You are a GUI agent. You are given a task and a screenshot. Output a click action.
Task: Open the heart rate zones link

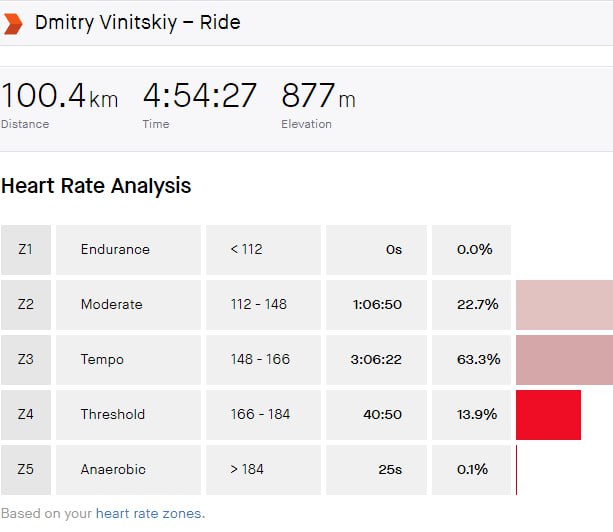149,513
